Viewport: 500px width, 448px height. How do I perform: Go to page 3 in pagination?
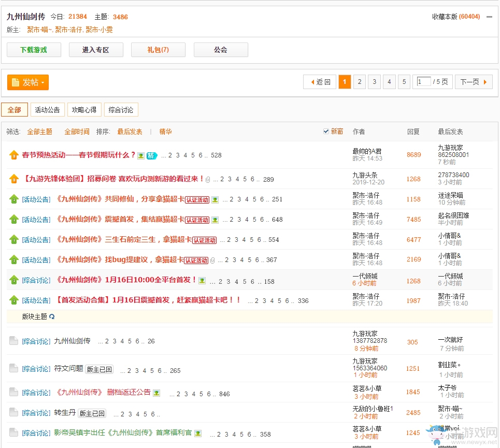pos(375,82)
